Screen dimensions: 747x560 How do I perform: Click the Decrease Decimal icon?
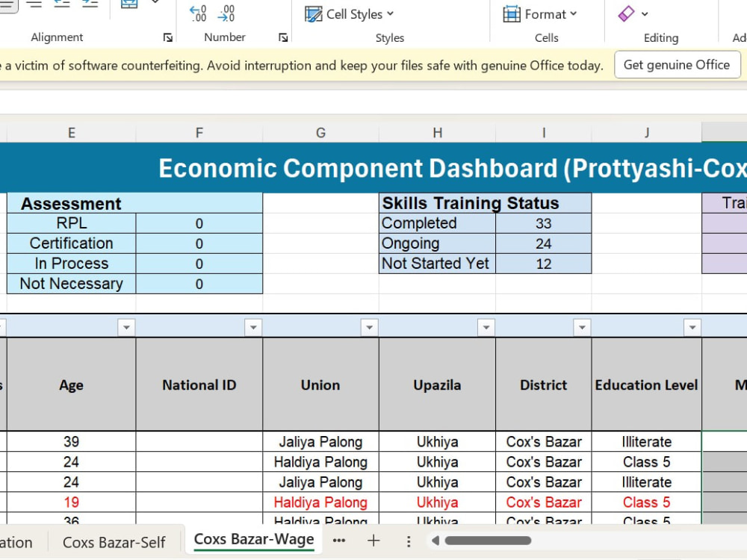[x=226, y=13]
